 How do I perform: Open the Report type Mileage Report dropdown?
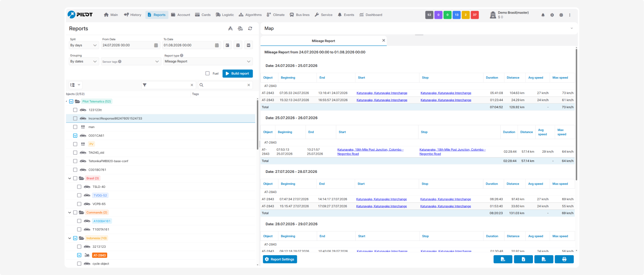(208, 61)
